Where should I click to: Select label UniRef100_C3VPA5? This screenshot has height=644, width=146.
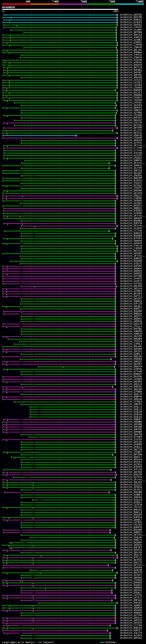point(131,45)
